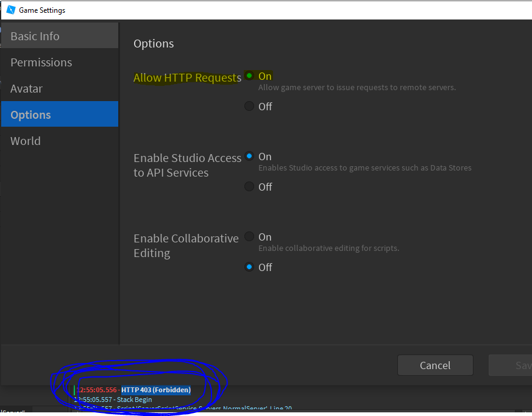Viewport: 532px width, 416px height.
Task: Click the Stack Begin line in the output log
Action: click(113, 400)
